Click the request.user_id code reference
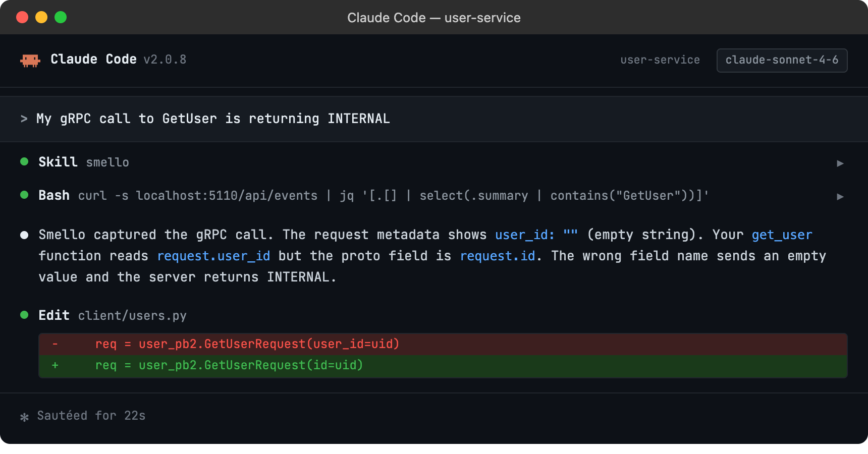The width and height of the screenshot is (868, 454). tap(213, 256)
